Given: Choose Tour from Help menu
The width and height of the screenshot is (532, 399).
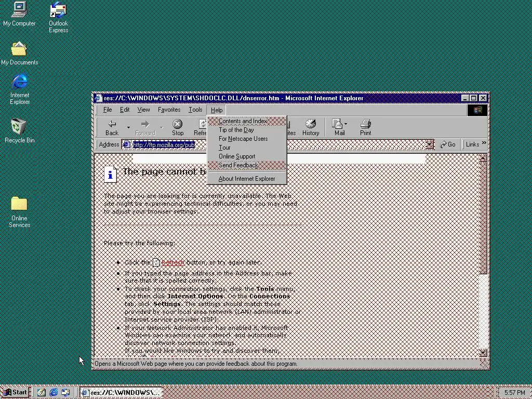Looking at the screenshot, I should click(x=247, y=148).
